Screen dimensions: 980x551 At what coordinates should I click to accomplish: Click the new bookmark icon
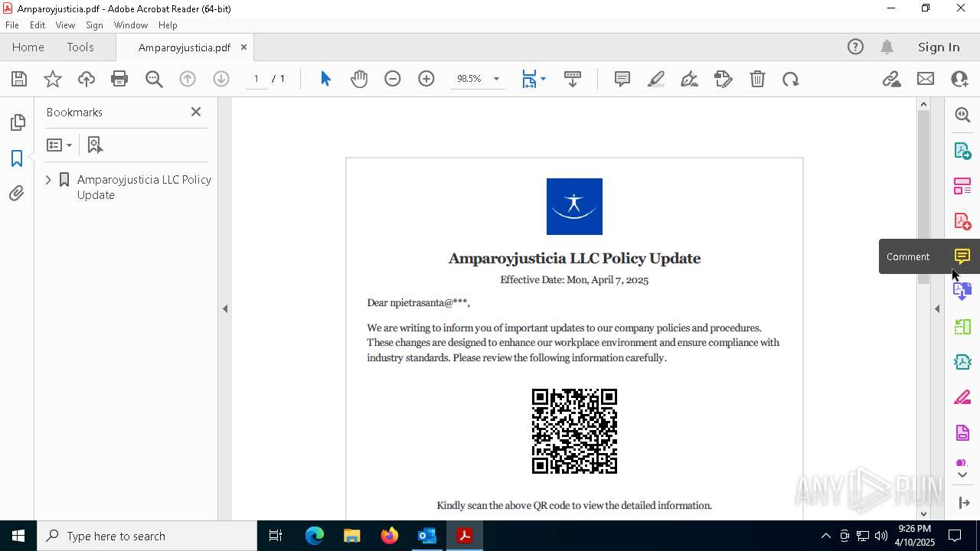click(x=95, y=145)
